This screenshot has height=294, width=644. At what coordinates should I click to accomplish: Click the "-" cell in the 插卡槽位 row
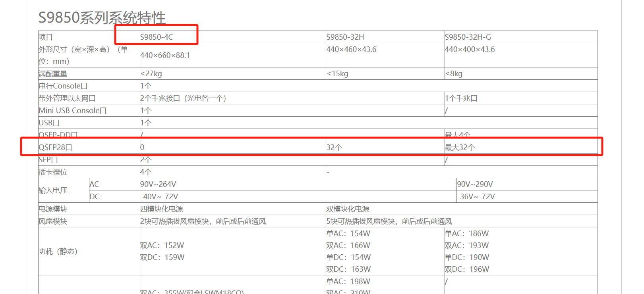point(328,172)
